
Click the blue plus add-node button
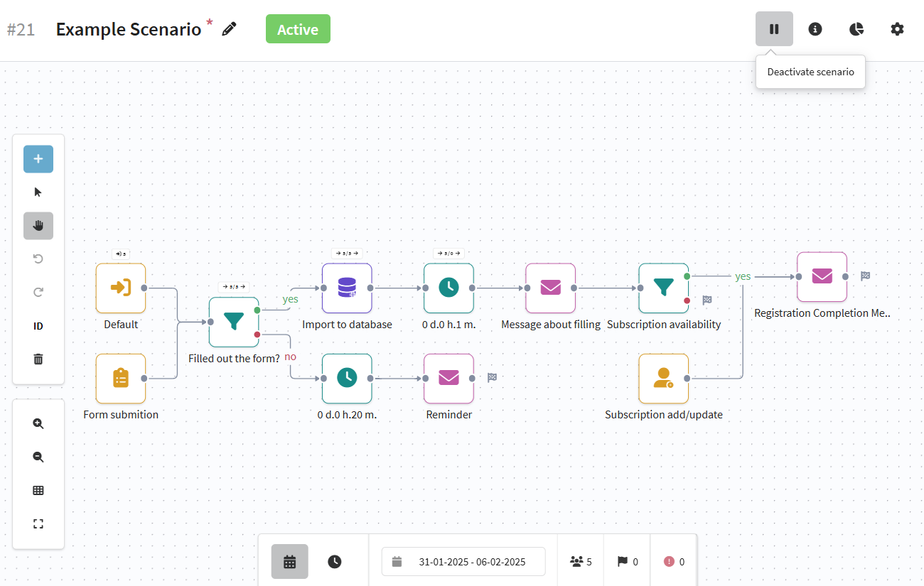[x=38, y=159]
